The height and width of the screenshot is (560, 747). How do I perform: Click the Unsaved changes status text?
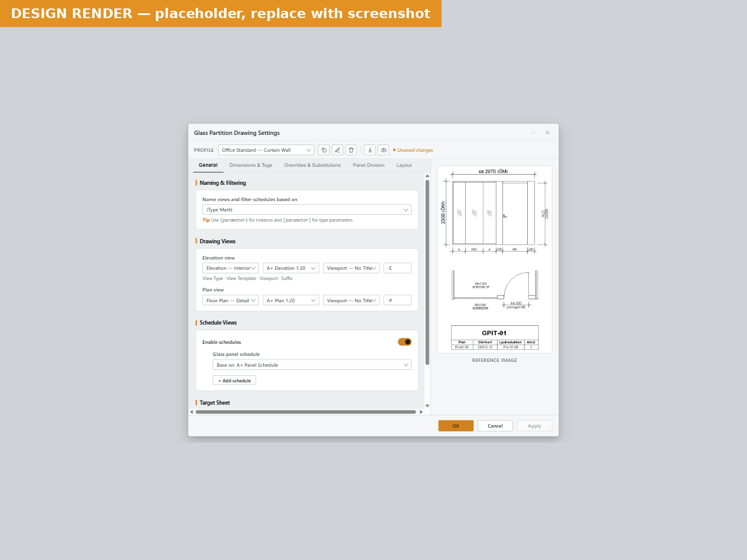click(x=415, y=151)
